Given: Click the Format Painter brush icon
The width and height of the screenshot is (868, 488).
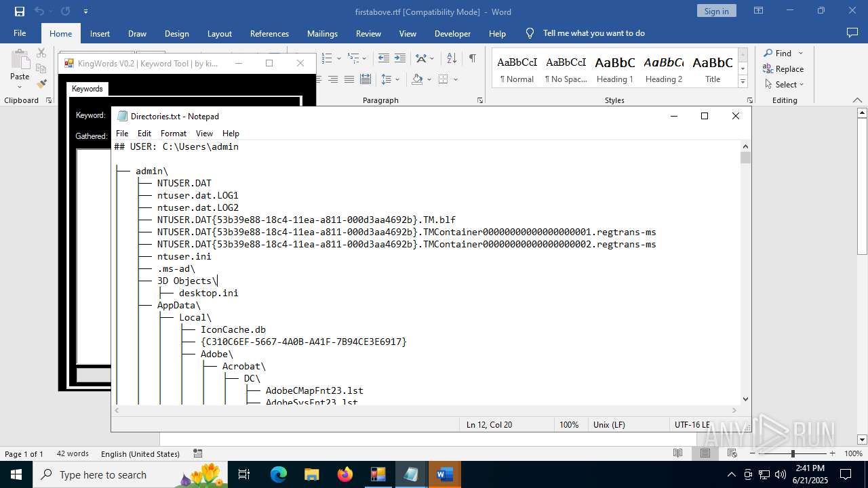Looking at the screenshot, I should pos(41,84).
